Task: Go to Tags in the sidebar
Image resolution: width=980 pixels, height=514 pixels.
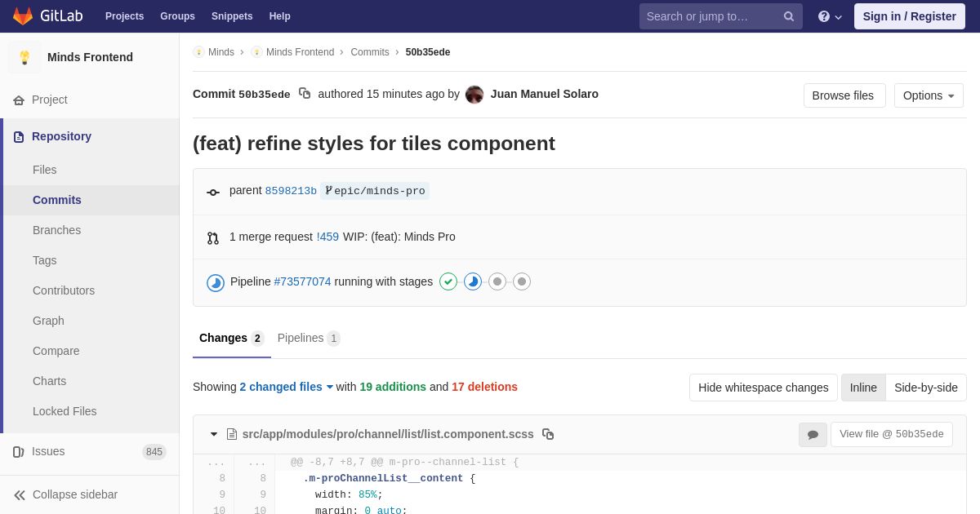Action: click(x=45, y=260)
